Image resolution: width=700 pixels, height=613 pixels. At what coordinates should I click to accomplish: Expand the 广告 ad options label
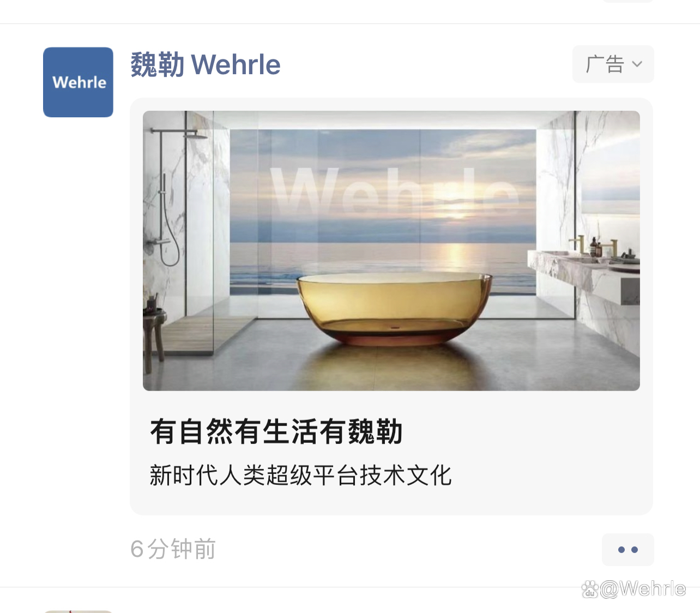click(613, 64)
